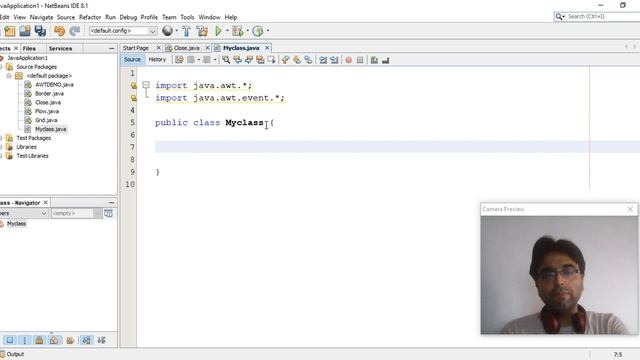
Task: Collapse the import statements code fold
Action: [146, 85]
